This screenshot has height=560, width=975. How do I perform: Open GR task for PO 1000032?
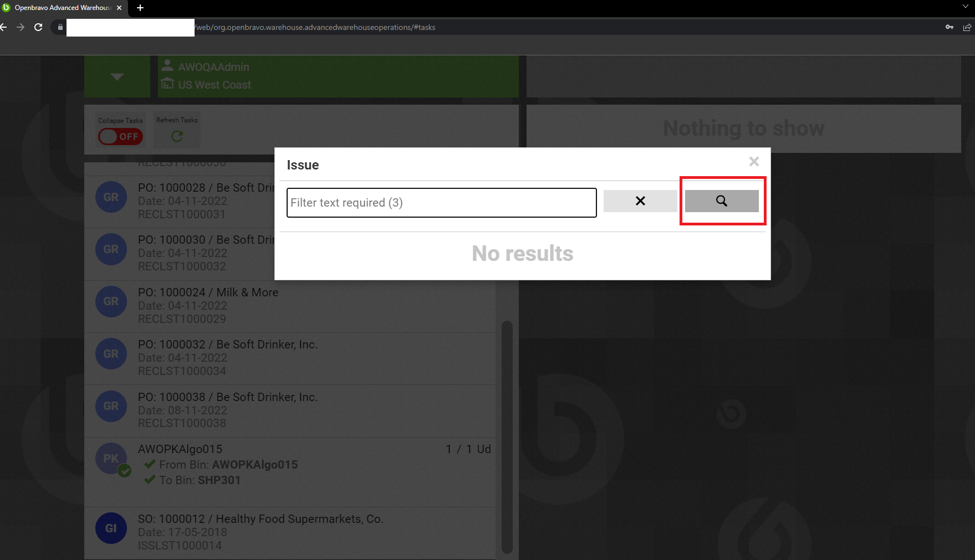click(111, 354)
